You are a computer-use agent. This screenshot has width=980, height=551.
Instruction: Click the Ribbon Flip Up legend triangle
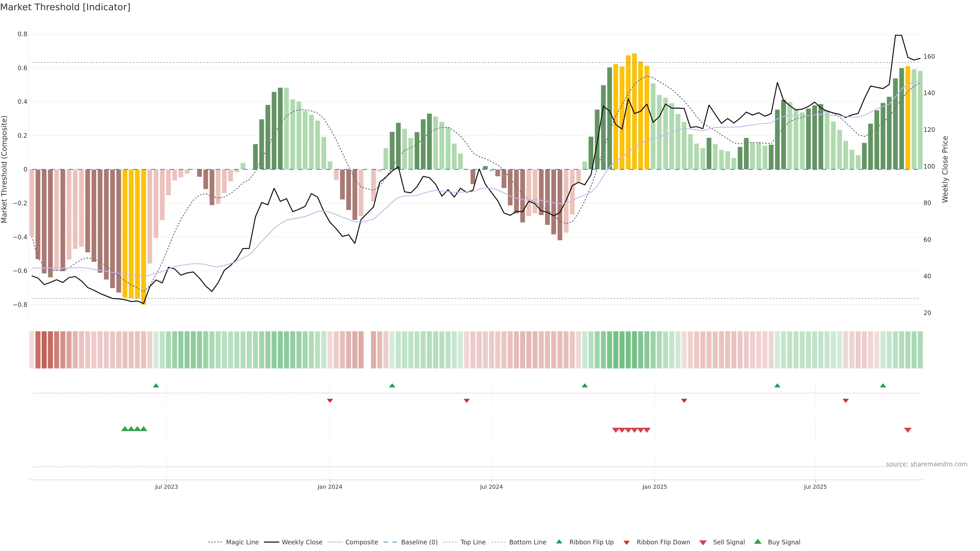point(559,542)
